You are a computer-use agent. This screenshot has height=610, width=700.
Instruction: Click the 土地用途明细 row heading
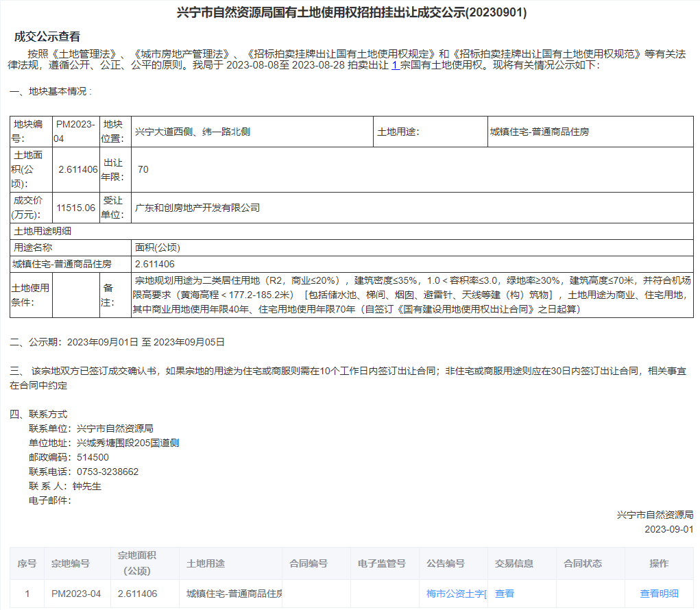[x=43, y=232]
